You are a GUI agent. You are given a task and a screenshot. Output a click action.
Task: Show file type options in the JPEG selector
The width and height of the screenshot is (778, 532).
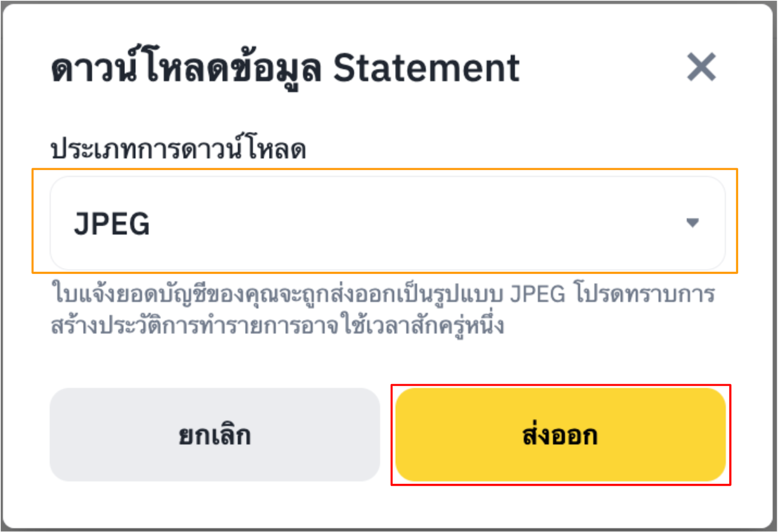tap(387, 223)
